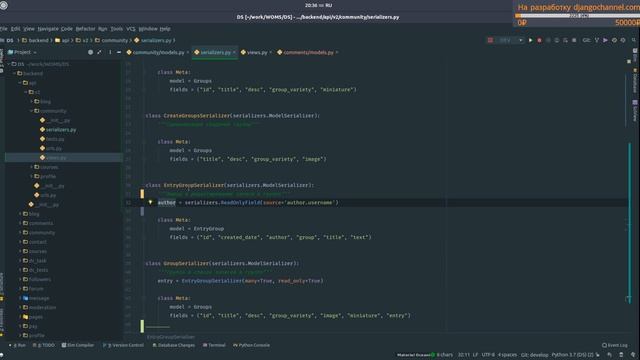Viewport: 640px width, 360px height.
Task: Switch to the comments/models.py tab
Action: coord(308,52)
